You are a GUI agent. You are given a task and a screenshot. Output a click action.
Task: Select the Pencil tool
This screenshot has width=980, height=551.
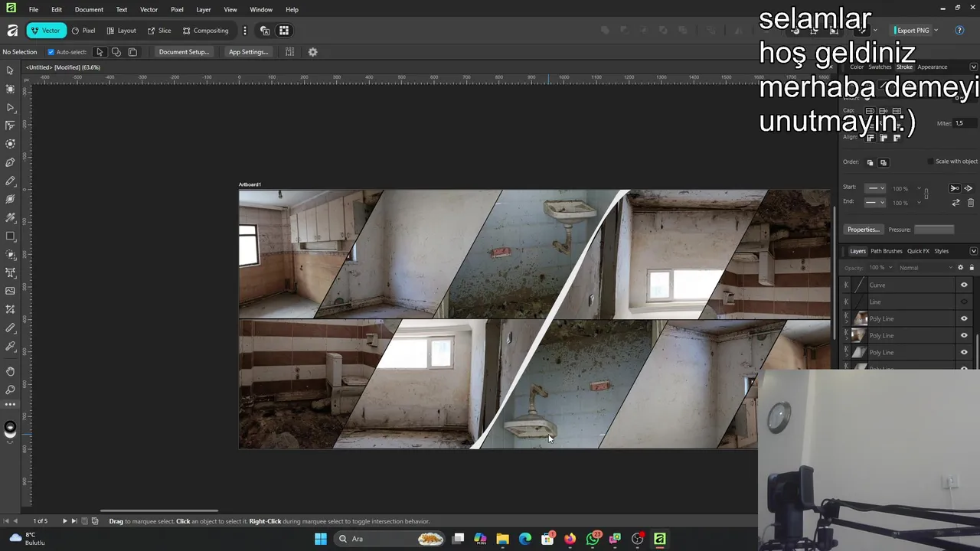(10, 181)
